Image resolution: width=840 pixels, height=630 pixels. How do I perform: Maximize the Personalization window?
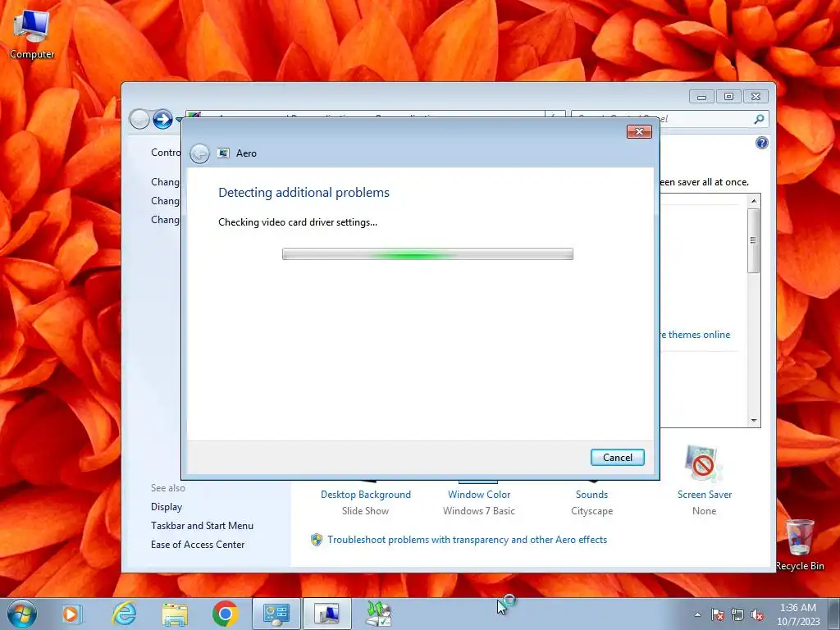(728, 97)
